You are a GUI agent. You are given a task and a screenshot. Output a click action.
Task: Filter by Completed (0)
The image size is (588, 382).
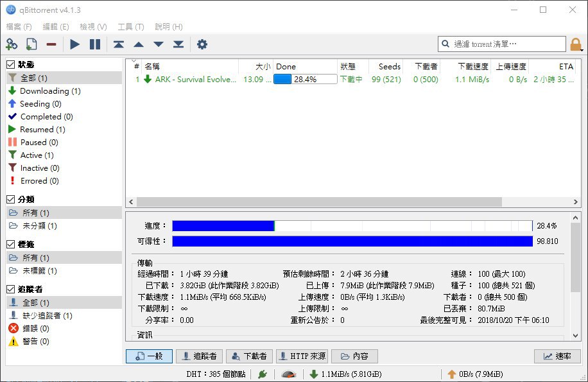(64, 117)
